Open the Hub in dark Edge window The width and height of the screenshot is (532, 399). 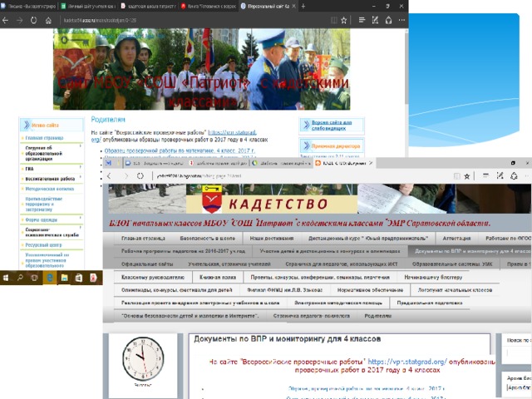[x=362, y=20]
